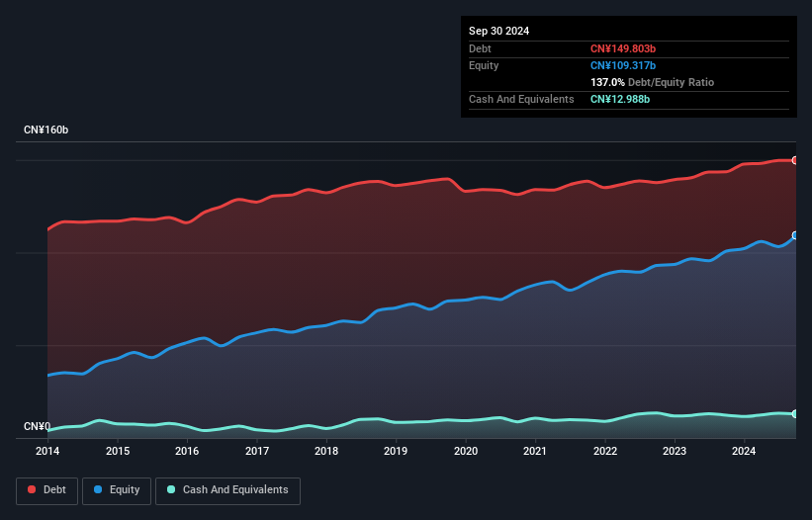Click the 2015 x-axis label
812x520 pixels.
118,451
